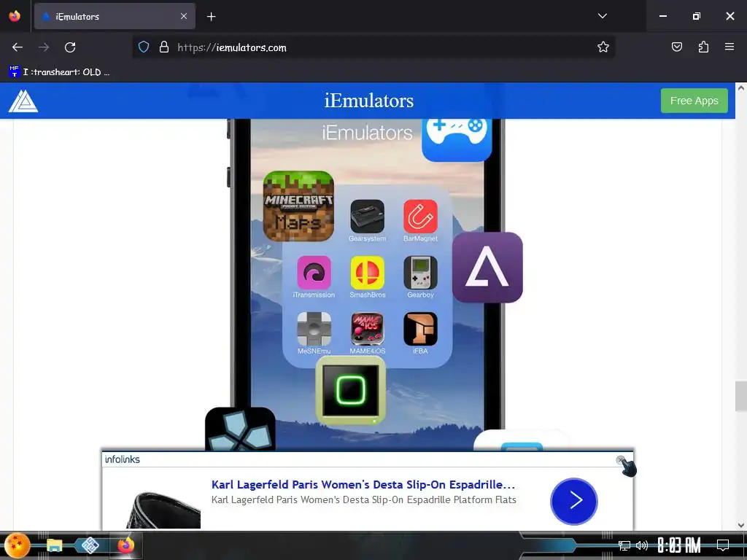Viewport: 747px width, 560px height.
Task: Click the blue diamond taskbar app
Action: click(90, 545)
